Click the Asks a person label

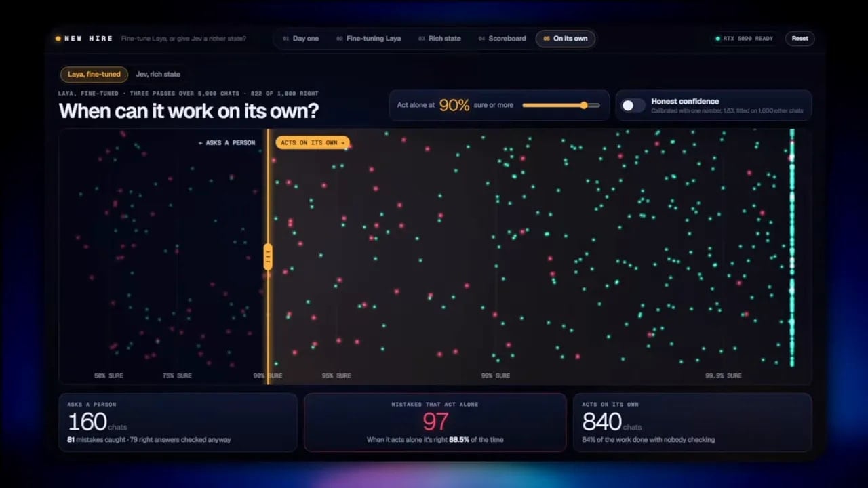pyautogui.click(x=226, y=142)
